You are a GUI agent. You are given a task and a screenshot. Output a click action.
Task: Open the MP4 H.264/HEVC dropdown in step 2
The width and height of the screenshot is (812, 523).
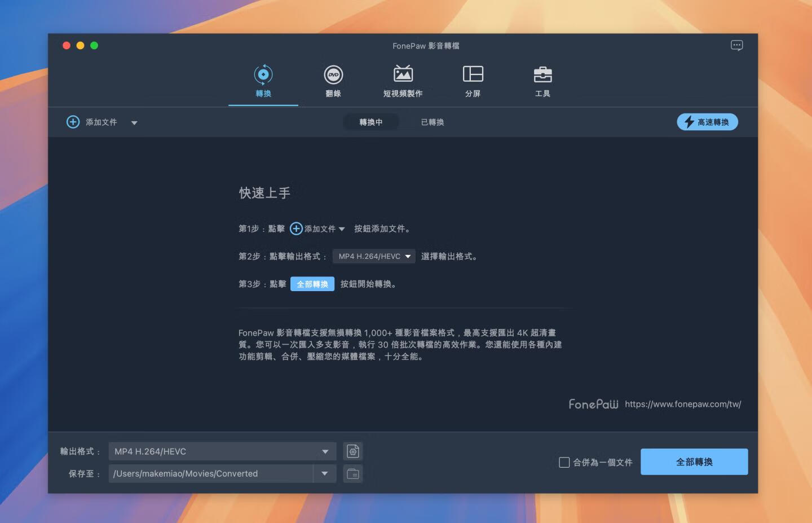coord(374,256)
